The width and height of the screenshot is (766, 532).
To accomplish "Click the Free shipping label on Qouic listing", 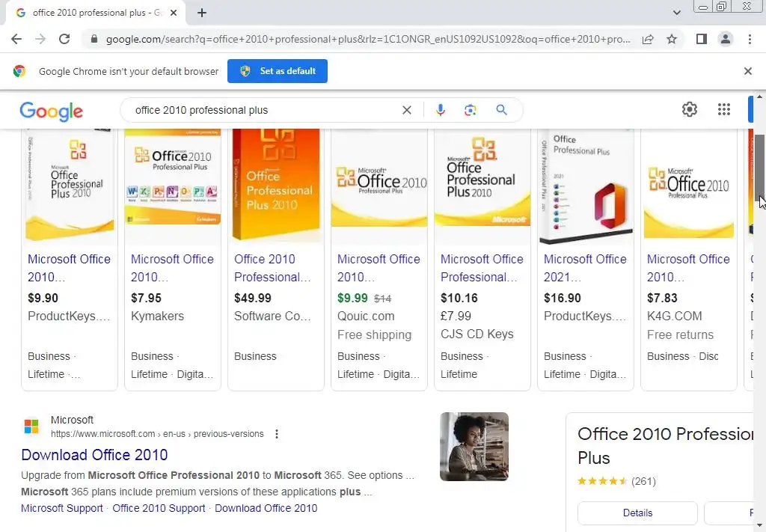I will (374, 334).
